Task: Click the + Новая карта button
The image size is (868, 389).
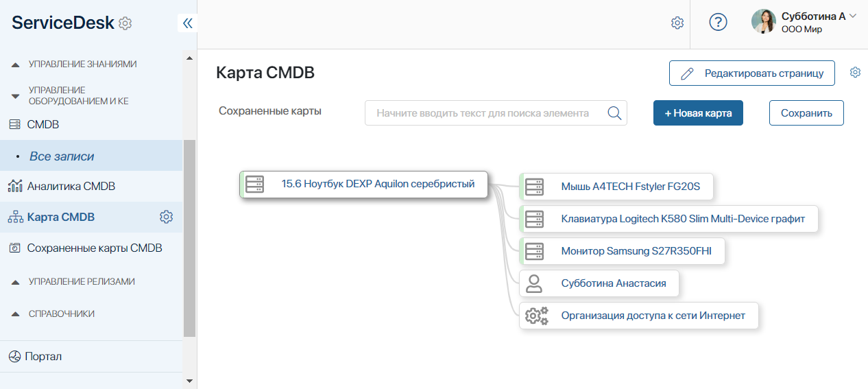Action: click(x=698, y=113)
